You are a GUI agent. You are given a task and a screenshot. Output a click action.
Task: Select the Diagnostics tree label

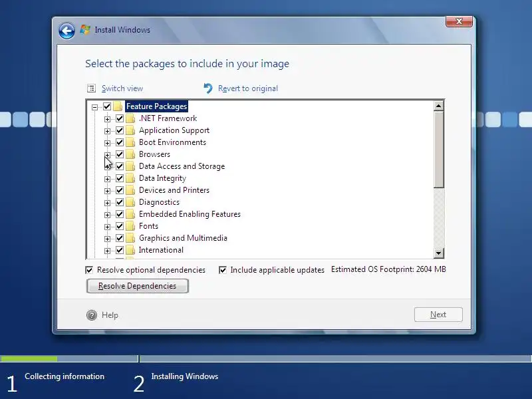[159, 202]
